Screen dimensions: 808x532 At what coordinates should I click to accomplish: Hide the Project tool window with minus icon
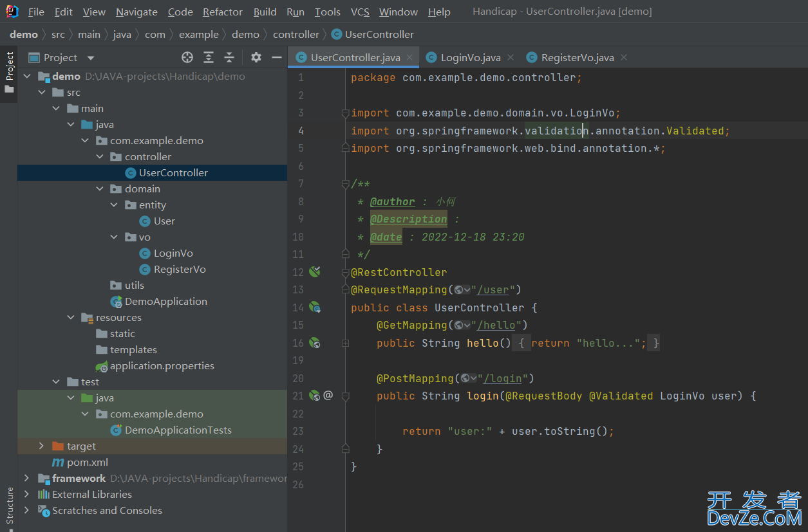click(277, 57)
